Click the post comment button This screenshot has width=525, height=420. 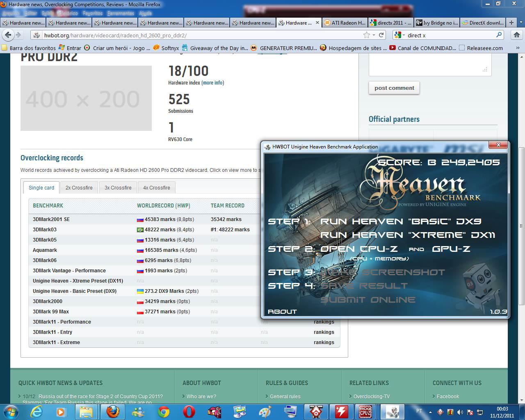394,88
